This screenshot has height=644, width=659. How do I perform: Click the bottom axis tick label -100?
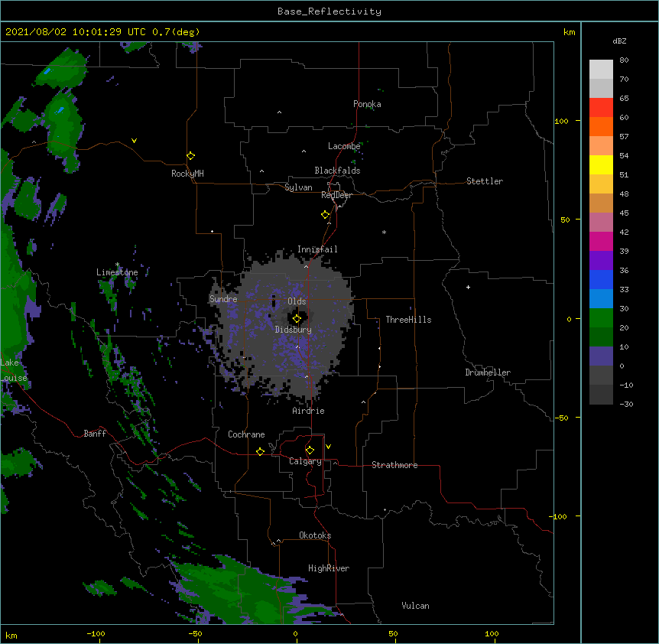(96, 633)
